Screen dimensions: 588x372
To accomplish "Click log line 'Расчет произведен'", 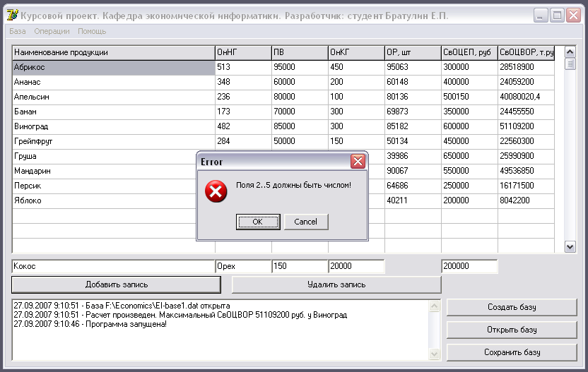I will coord(180,315).
